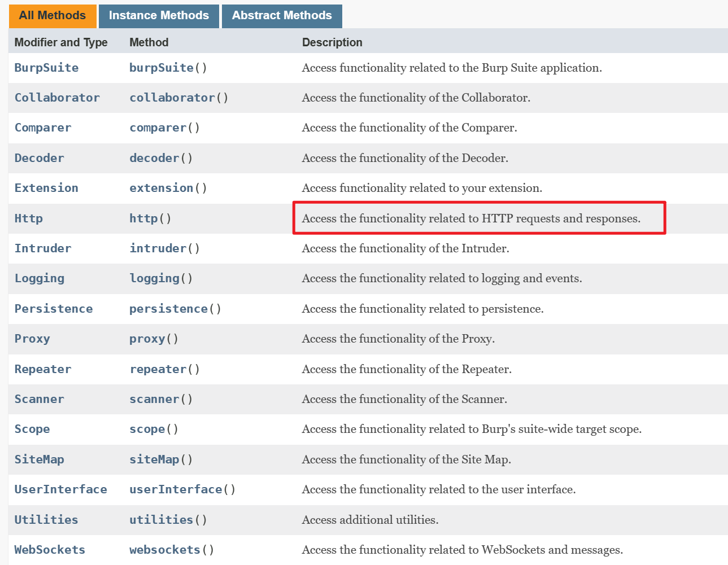Switch to the Instance Methods tab

(159, 16)
